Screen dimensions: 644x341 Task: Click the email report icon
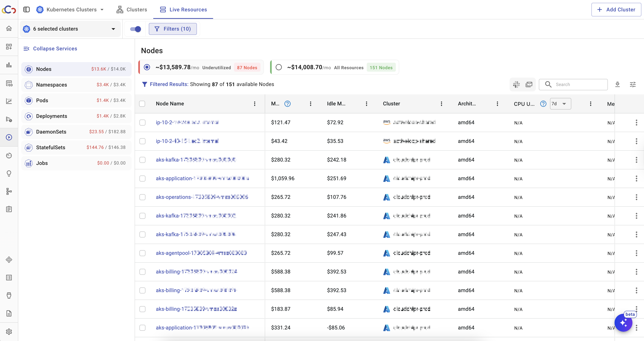(x=529, y=85)
